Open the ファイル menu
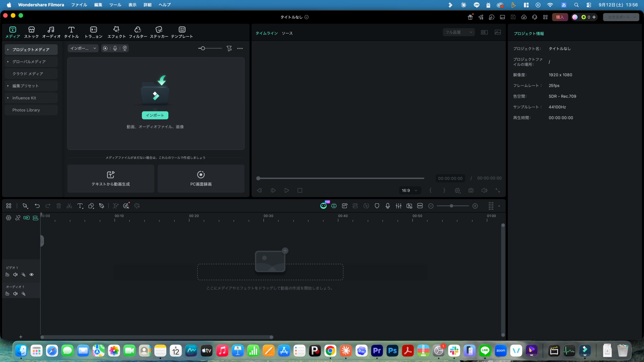The width and height of the screenshot is (644, 362). coord(79,5)
